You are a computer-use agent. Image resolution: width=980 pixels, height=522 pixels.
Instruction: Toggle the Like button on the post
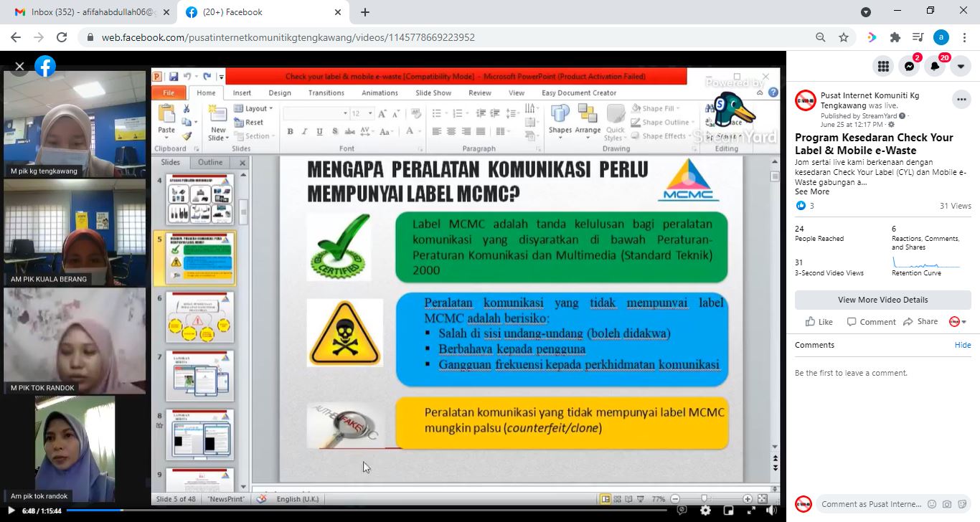point(819,322)
